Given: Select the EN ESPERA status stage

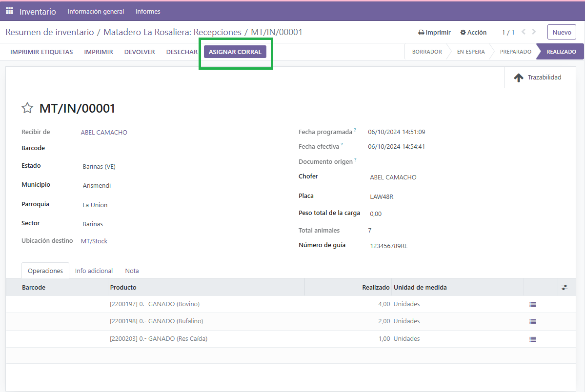Looking at the screenshot, I should 471,52.
